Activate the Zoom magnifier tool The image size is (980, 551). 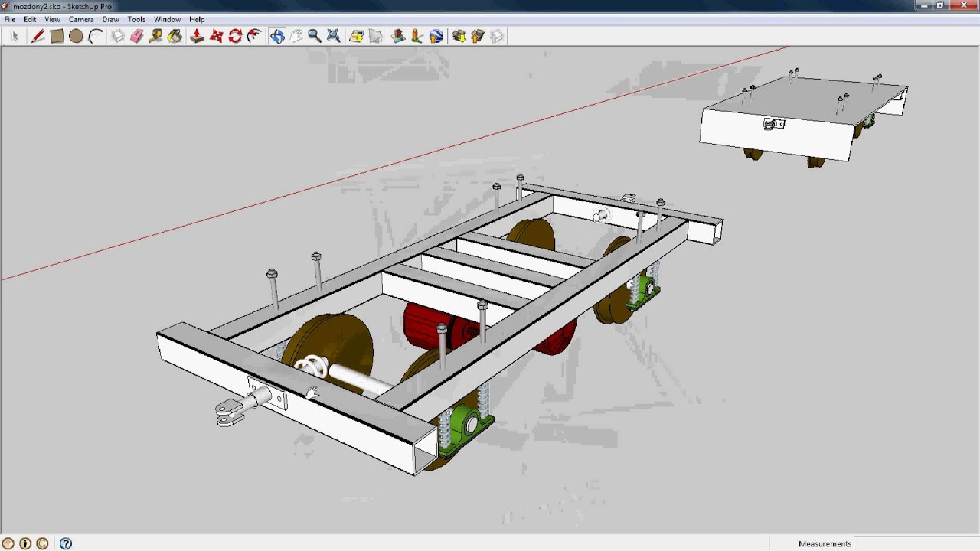click(315, 36)
